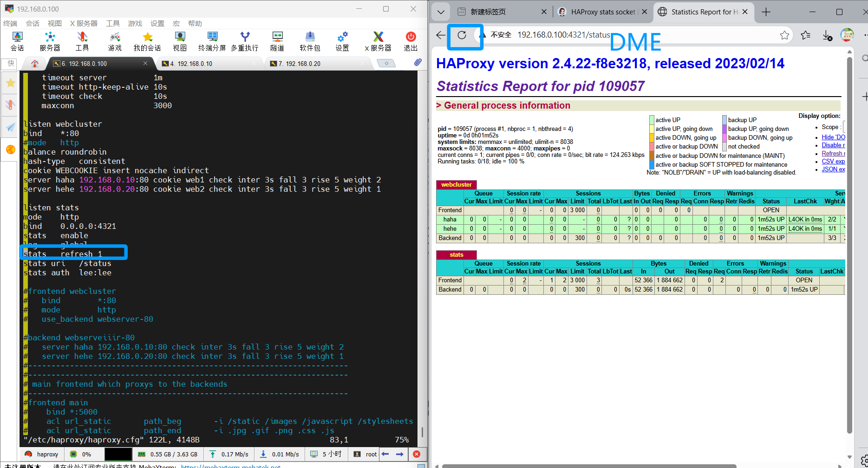Click the browser page vertical scrollbar
Viewport: 868px width, 468px height.
coord(849,245)
